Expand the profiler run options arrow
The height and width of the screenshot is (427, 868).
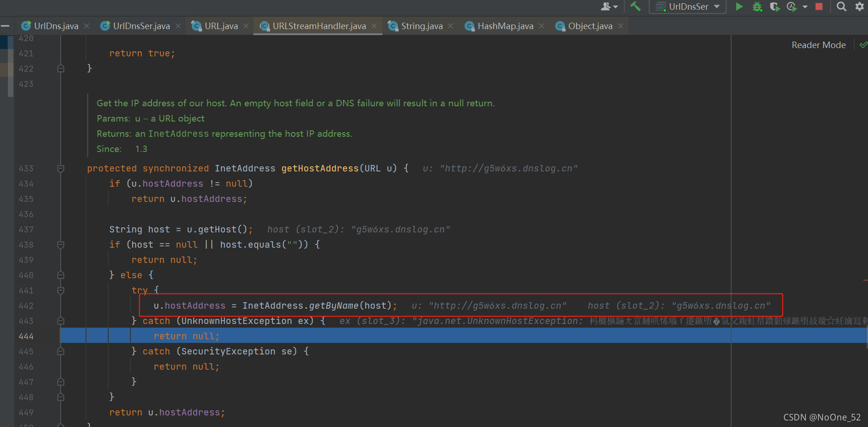(805, 6)
